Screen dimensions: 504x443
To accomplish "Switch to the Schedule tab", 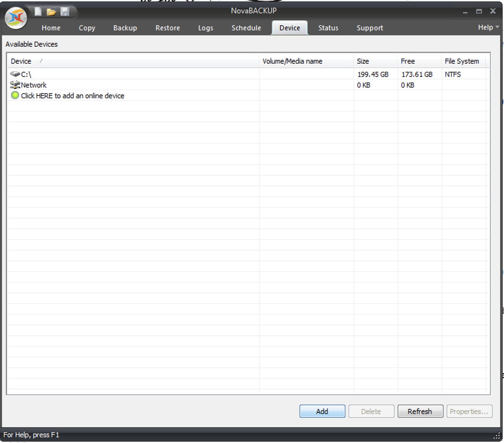I will (246, 28).
